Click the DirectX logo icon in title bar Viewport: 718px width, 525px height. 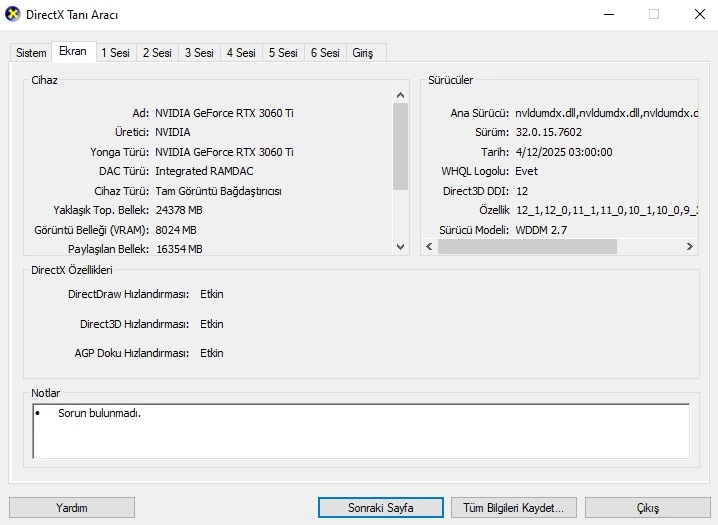click(x=13, y=14)
